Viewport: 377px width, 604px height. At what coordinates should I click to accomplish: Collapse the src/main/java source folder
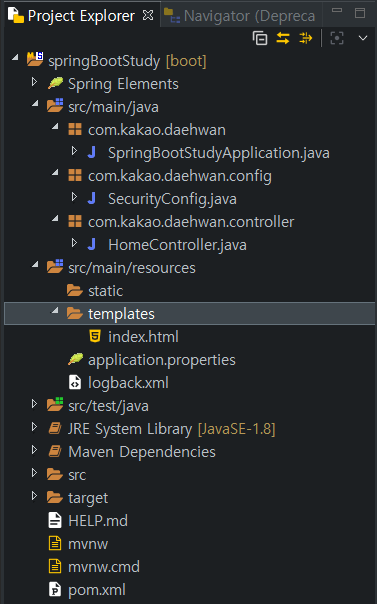pos(35,103)
